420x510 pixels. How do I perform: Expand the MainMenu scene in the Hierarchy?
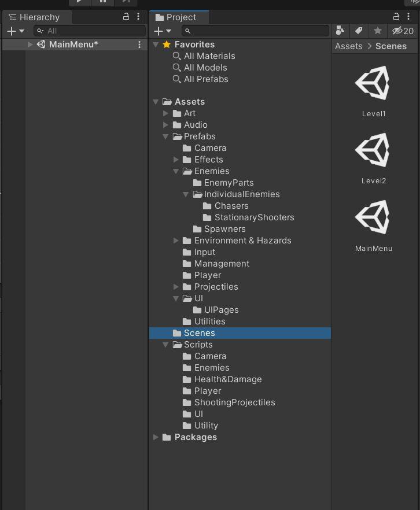(x=30, y=44)
